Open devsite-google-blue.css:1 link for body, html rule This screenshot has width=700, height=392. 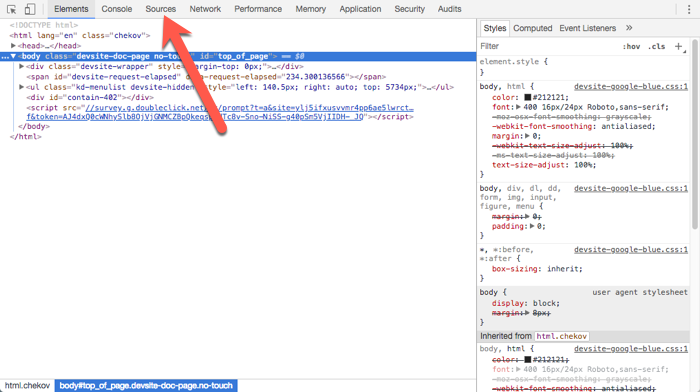tap(631, 87)
